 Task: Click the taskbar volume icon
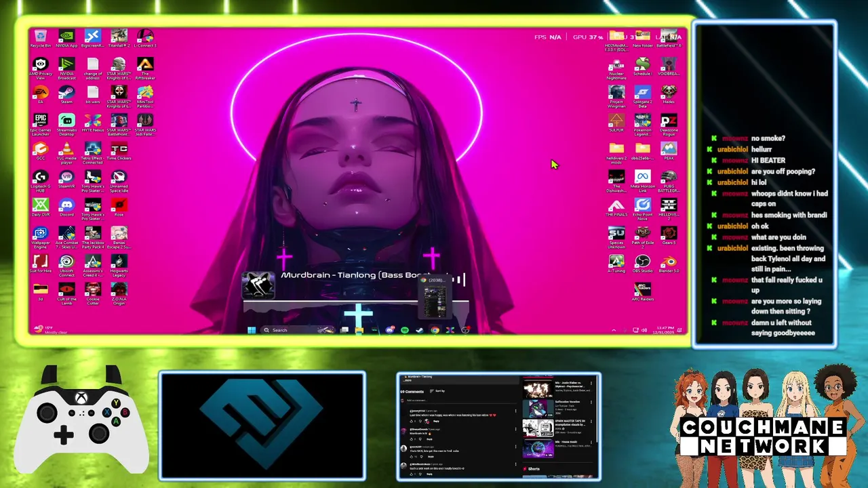pos(644,330)
